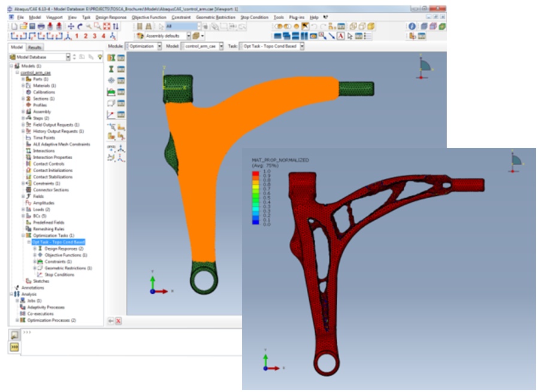Select Geometric Restrictions in model tree

pos(68,268)
